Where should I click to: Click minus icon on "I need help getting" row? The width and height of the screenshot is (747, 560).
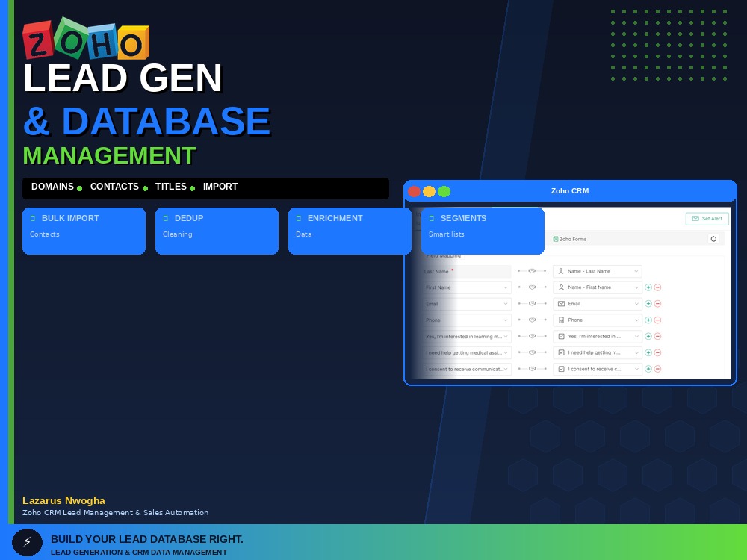[x=657, y=353]
